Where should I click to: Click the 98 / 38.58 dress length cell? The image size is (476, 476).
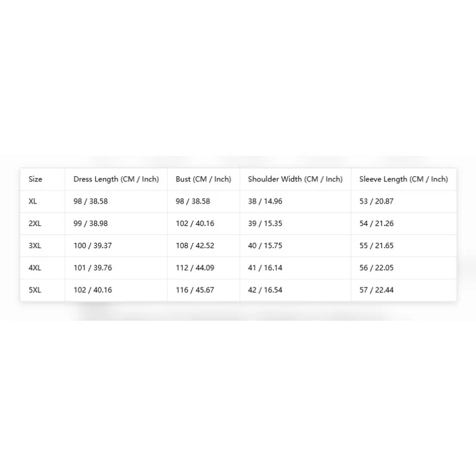pyautogui.click(x=90, y=201)
